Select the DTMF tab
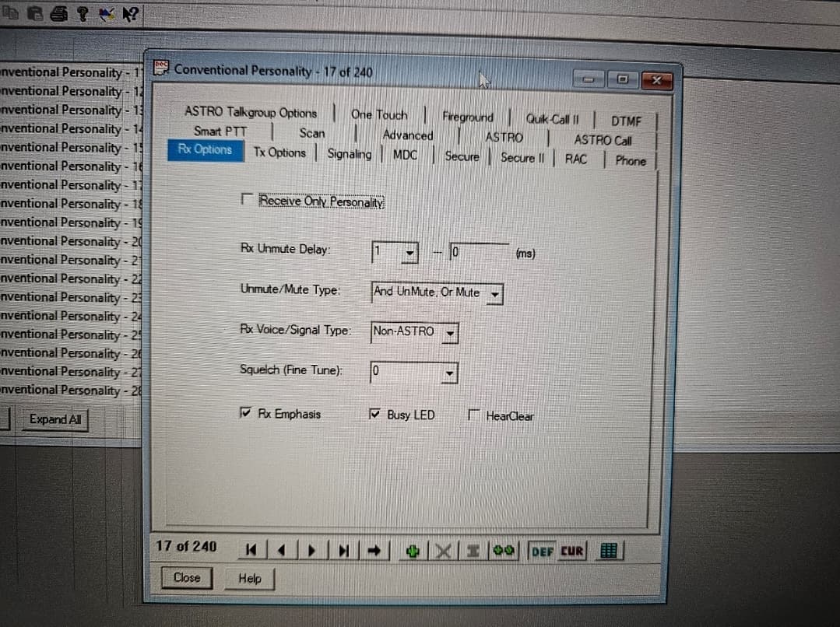840x627 pixels. (x=626, y=121)
